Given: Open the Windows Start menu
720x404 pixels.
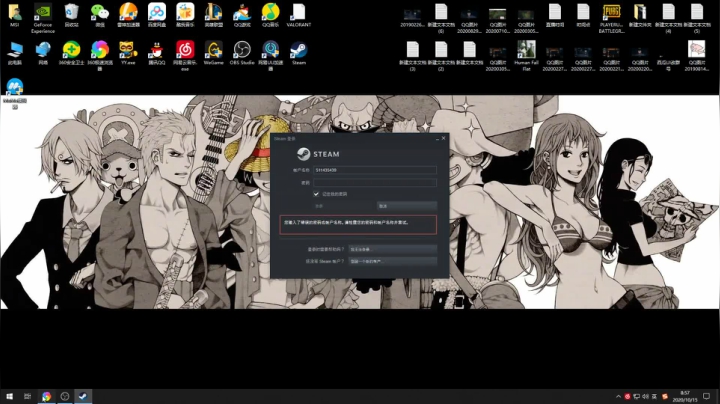Looking at the screenshot, I should coord(9,396).
